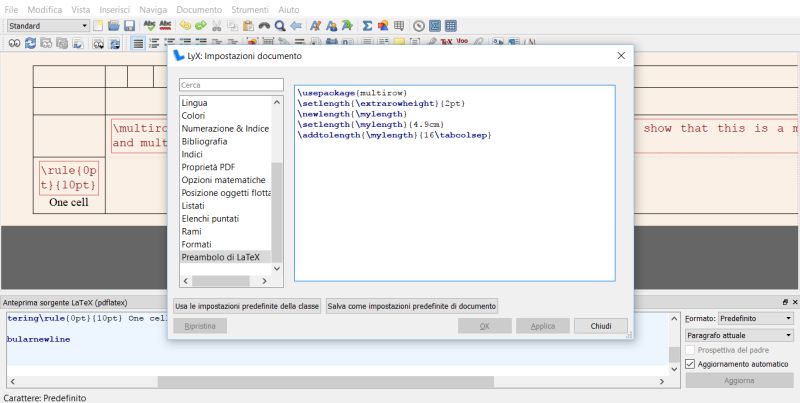This screenshot has width=800, height=403.
Task: Float the LaTeX source preview panel
Action: 785,303
